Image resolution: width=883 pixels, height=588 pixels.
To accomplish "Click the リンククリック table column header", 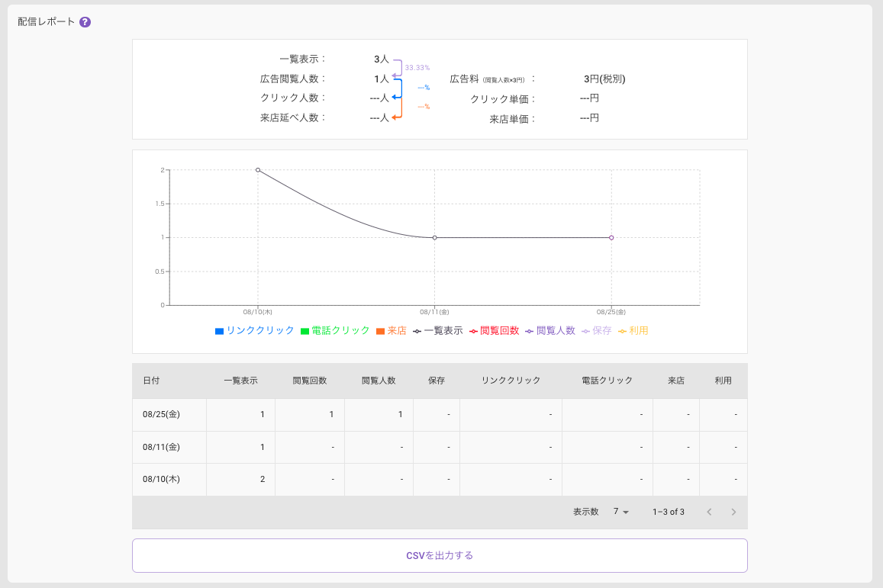I will [x=511, y=381].
